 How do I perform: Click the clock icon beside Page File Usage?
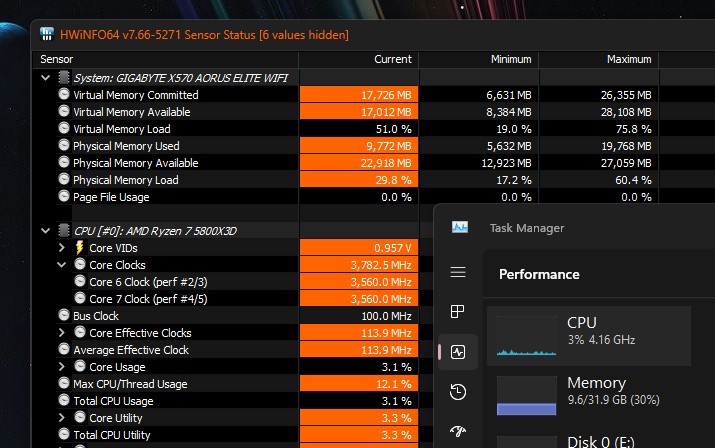point(64,196)
